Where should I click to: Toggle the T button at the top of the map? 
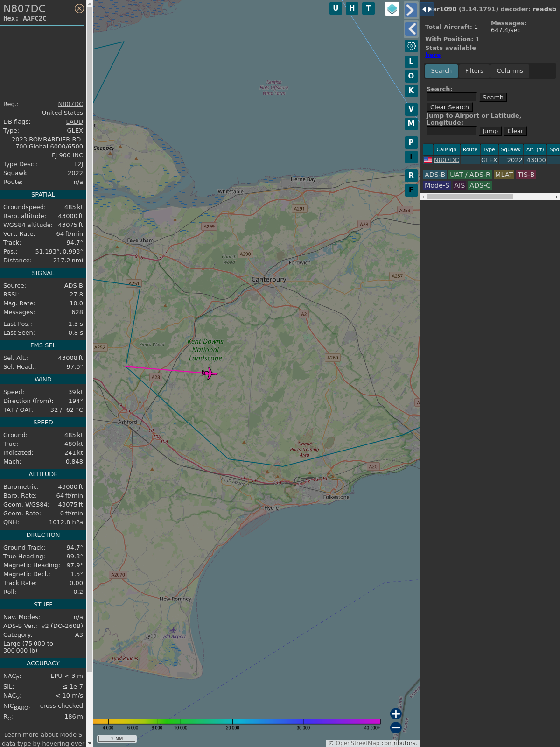(x=368, y=8)
